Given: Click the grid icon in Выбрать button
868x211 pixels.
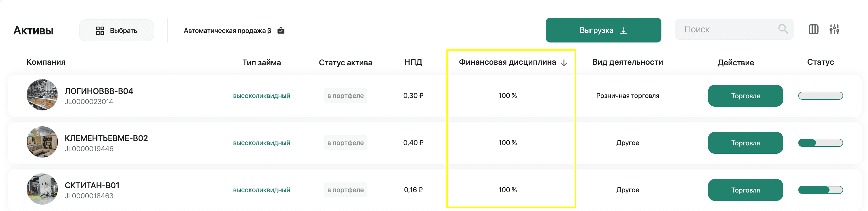Looking at the screenshot, I should (100, 31).
